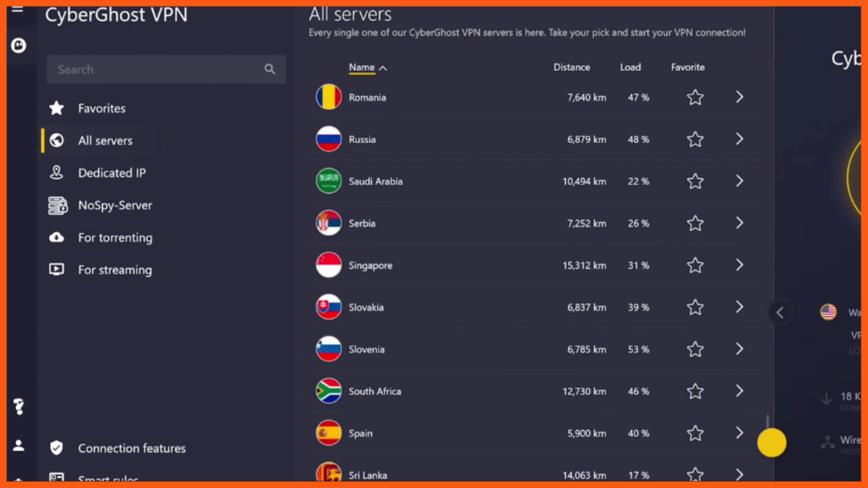Collapse the side panel with left chevron
868x488 pixels.
[780, 312]
